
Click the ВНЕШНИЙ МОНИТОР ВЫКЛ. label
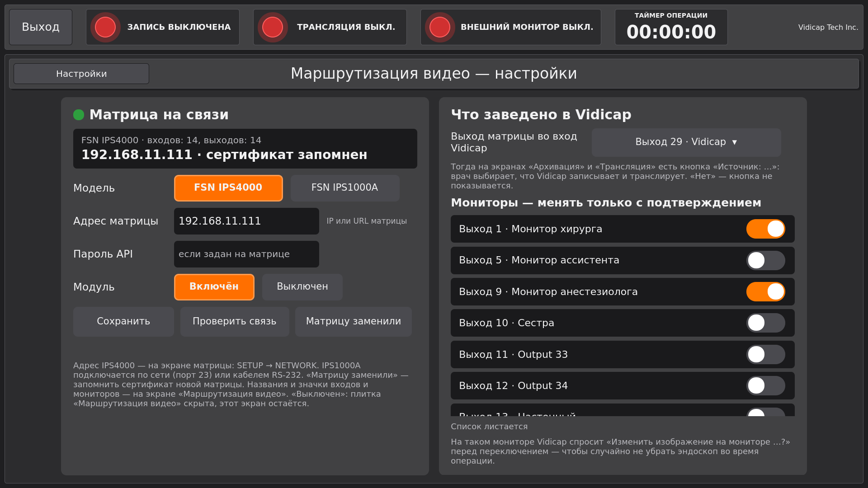[x=527, y=27]
